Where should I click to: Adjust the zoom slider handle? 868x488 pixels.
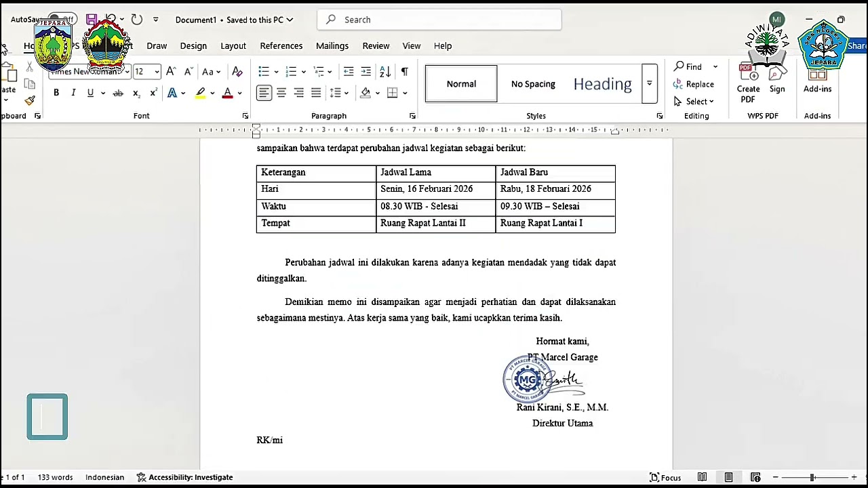tap(812, 477)
